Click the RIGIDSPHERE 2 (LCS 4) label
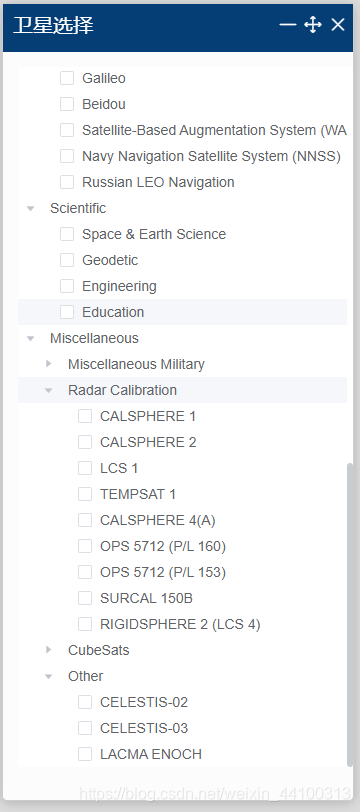 tap(180, 624)
